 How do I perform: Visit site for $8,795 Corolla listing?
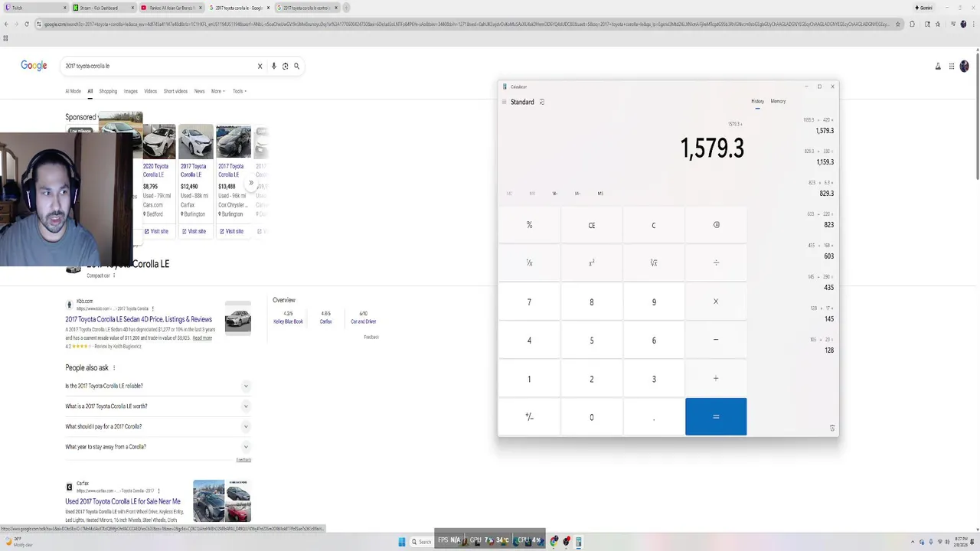point(157,231)
